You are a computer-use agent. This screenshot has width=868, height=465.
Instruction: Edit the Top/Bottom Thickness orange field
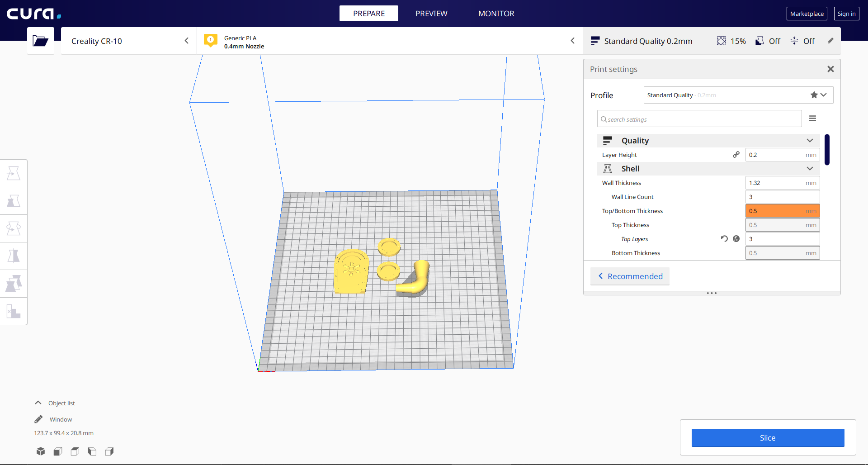click(x=783, y=211)
